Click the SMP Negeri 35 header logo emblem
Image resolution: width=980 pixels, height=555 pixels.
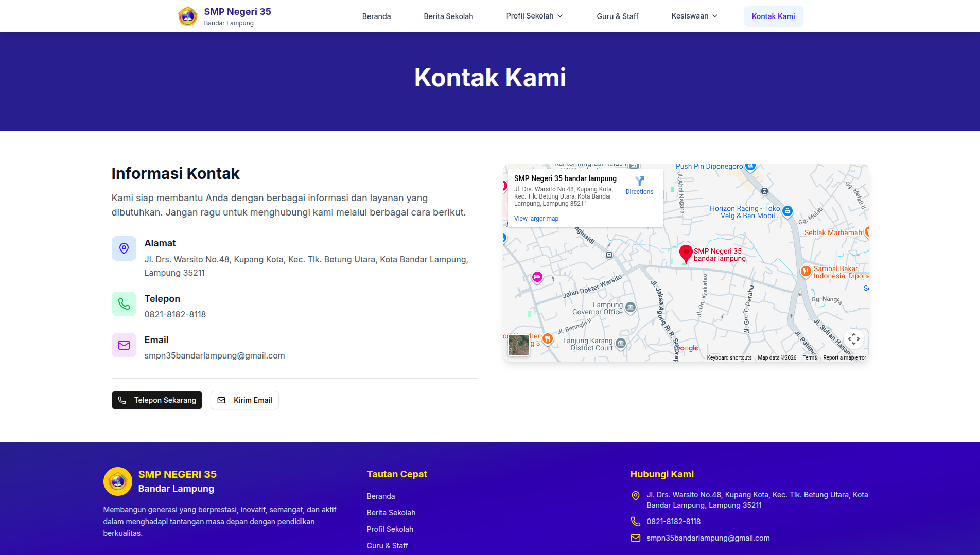tap(188, 16)
